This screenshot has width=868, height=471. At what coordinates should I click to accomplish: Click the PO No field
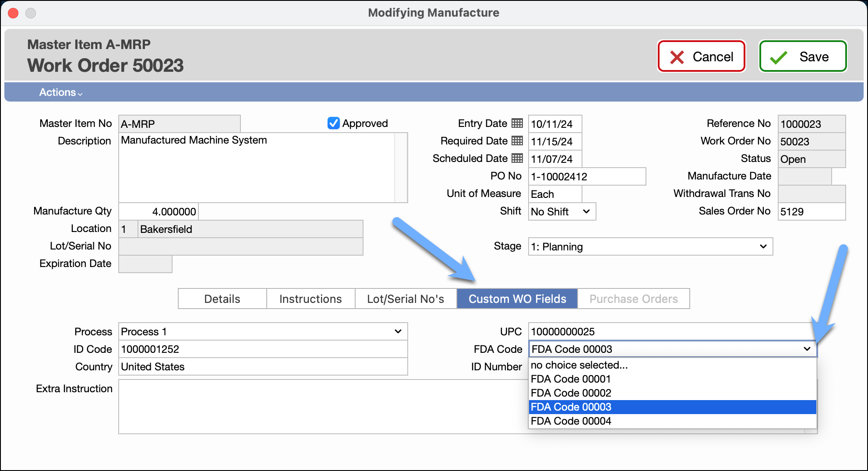[x=587, y=176]
